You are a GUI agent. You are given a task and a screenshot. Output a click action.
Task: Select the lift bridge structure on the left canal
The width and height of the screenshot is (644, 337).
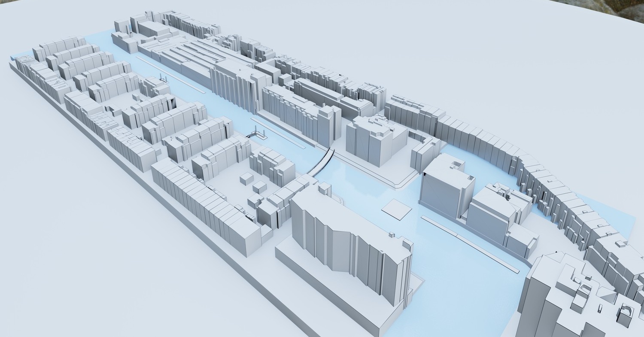click(x=257, y=133)
